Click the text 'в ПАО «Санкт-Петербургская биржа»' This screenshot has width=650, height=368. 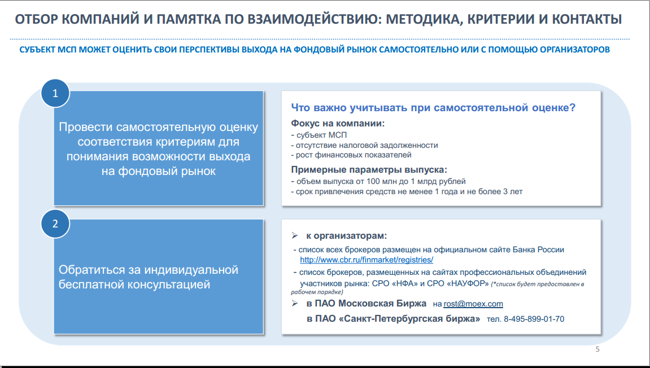click(393, 319)
